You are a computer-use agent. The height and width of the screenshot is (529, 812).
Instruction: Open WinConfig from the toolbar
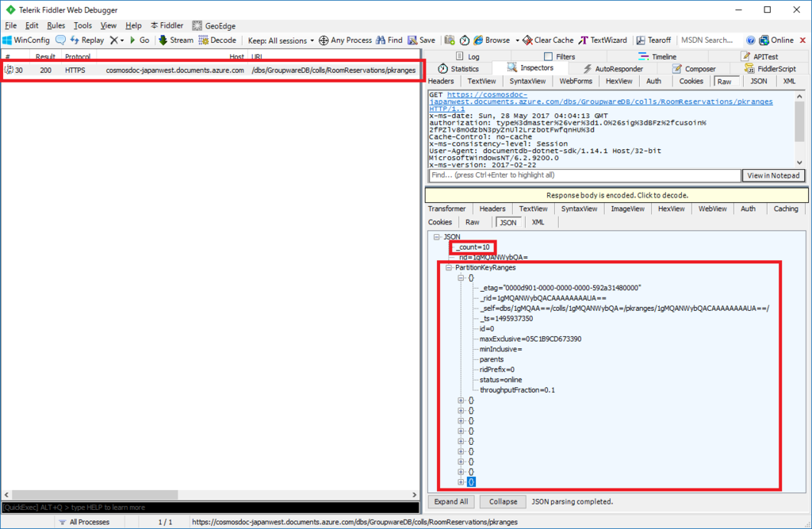coord(26,40)
